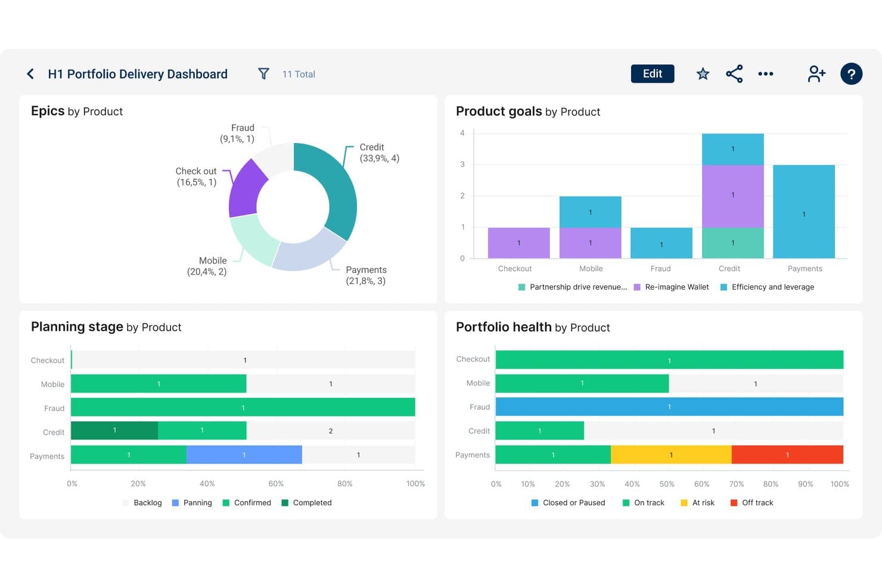Toggle At risk legend swatch
The height and width of the screenshot is (588, 882).
coord(684,503)
